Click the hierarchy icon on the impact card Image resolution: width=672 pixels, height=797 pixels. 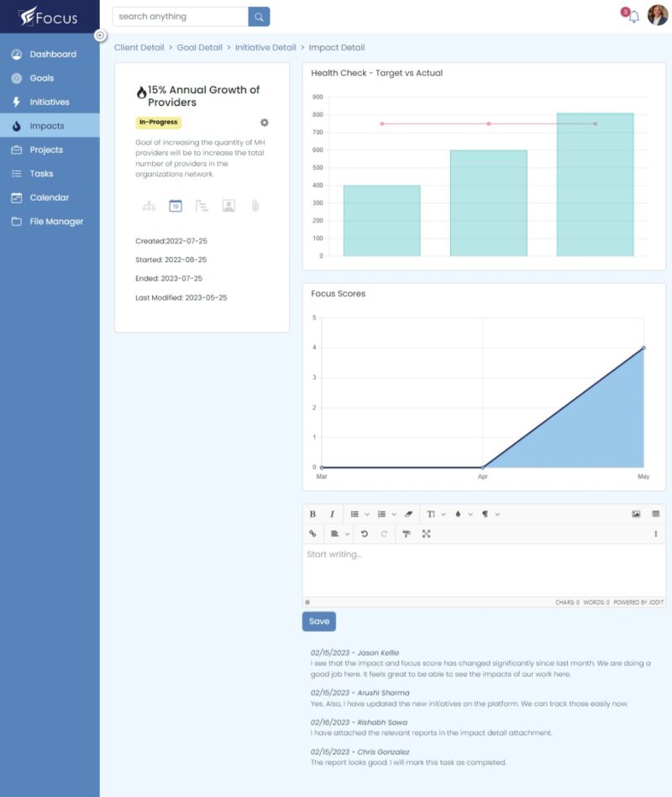point(149,205)
